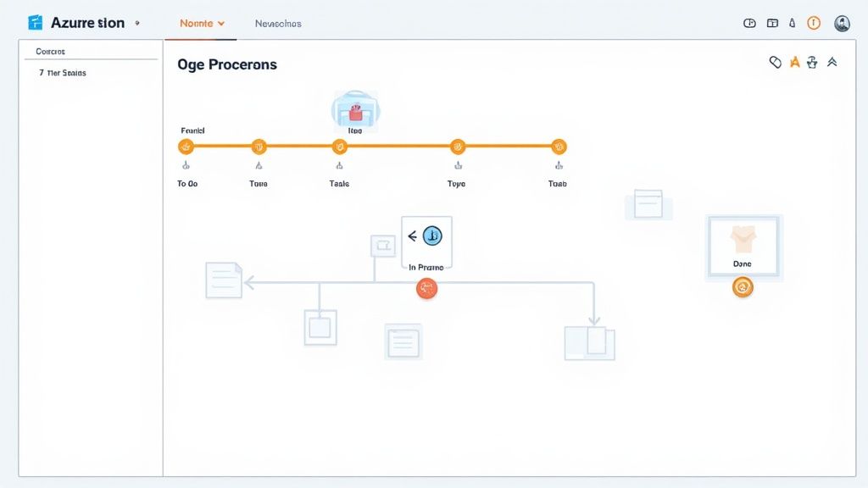This screenshot has height=488, width=868.
Task: Open the "7 Tler Spains" sidebar item
Action: point(63,73)
